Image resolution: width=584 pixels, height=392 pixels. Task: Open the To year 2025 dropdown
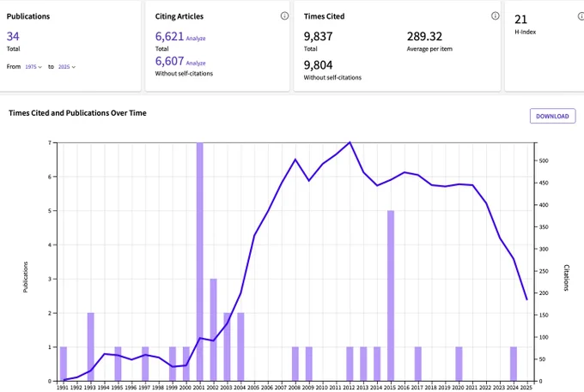[67, 67]
